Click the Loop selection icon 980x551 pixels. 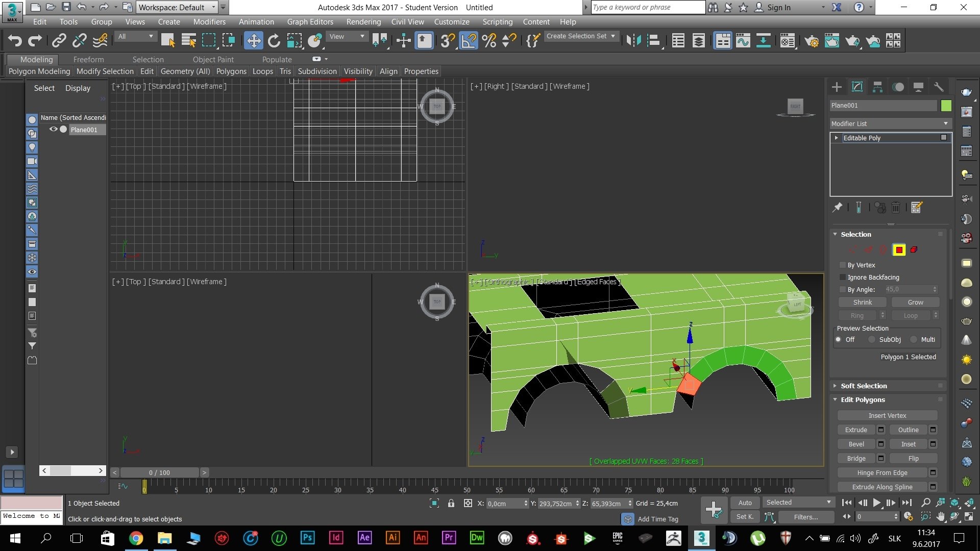point(909,315)
